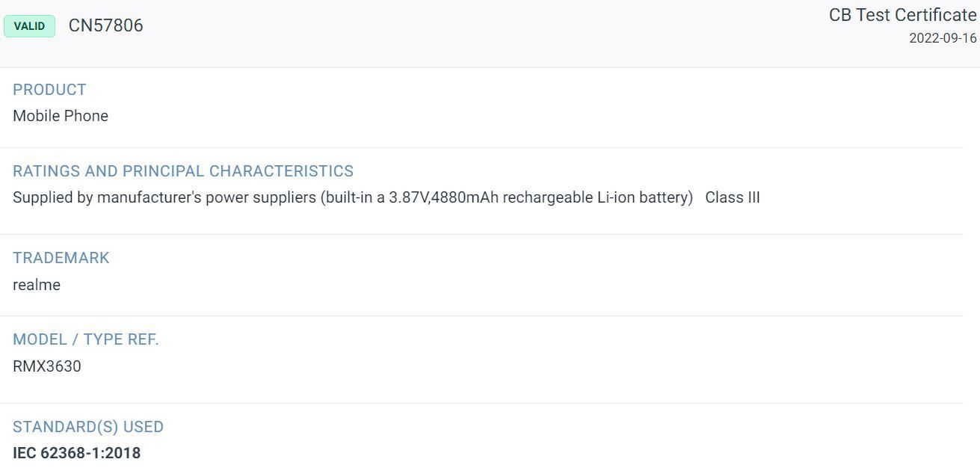
Task: Click the battery rating description text
Action: [x=353, y=197]
